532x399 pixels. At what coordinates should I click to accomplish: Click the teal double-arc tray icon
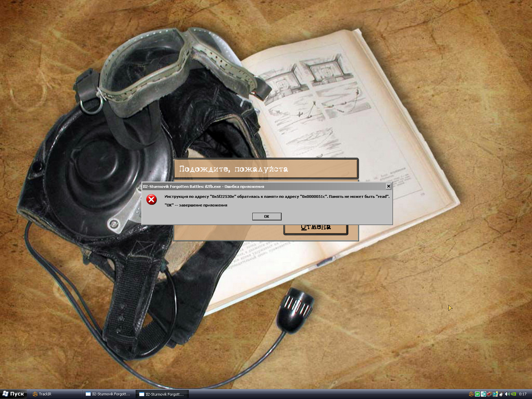coord(483,394)
